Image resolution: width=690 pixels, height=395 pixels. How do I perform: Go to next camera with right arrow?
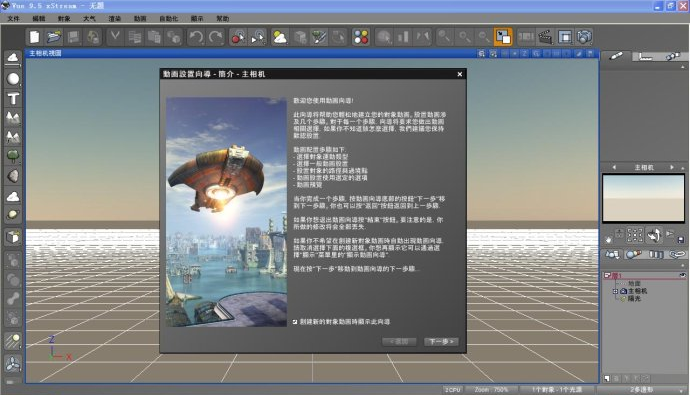pos(672,167)
